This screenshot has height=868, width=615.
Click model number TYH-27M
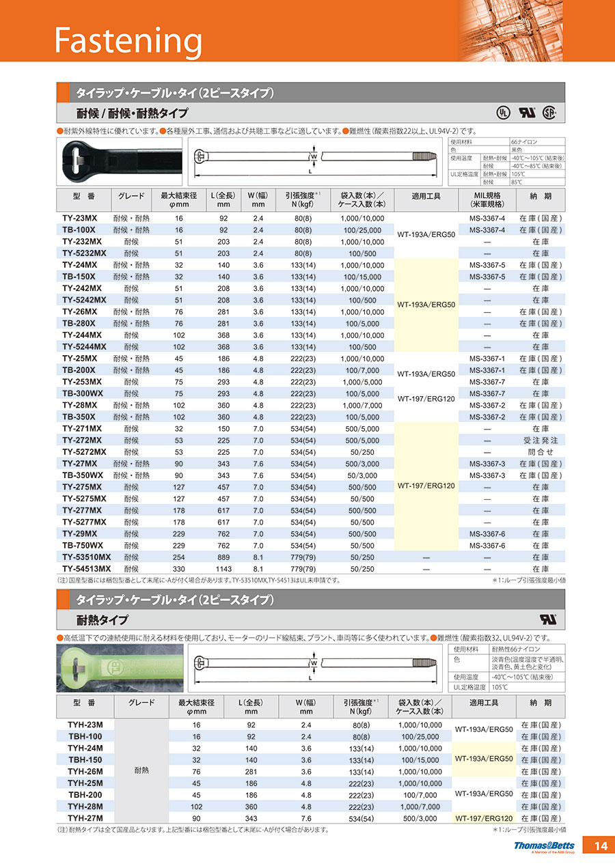pos(85,818)
